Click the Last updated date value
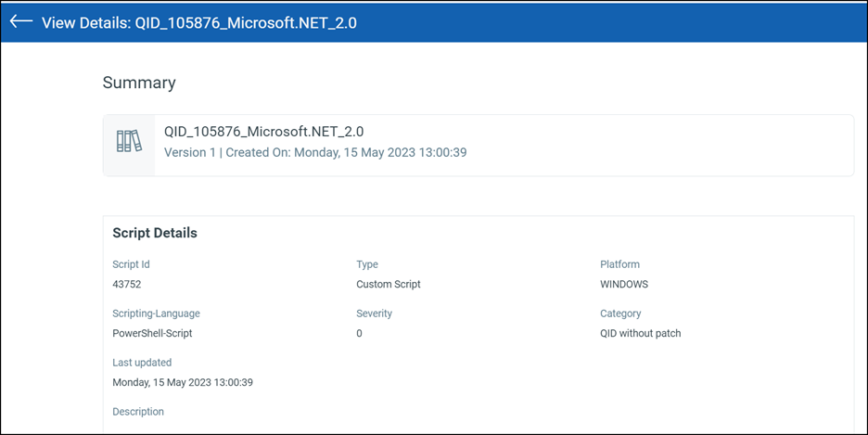The image size is (868, 435). click(x=183, y=382)
